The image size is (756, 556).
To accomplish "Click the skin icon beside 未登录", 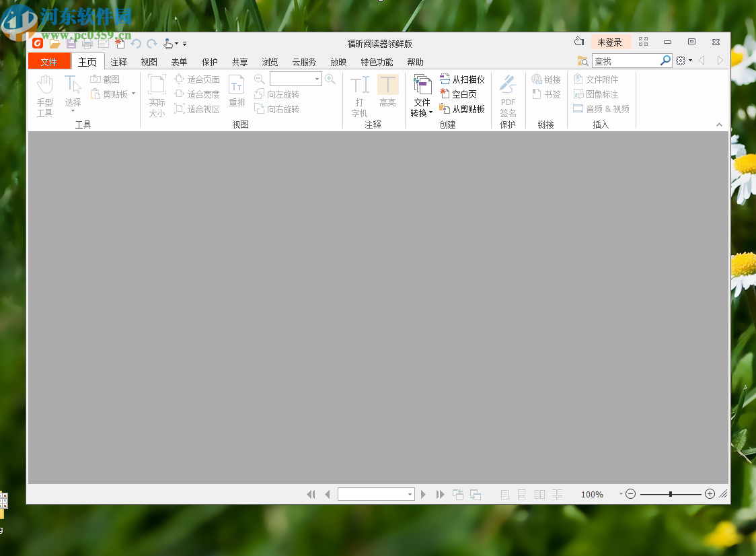I will pyautogui.click(x=579, y=42).
